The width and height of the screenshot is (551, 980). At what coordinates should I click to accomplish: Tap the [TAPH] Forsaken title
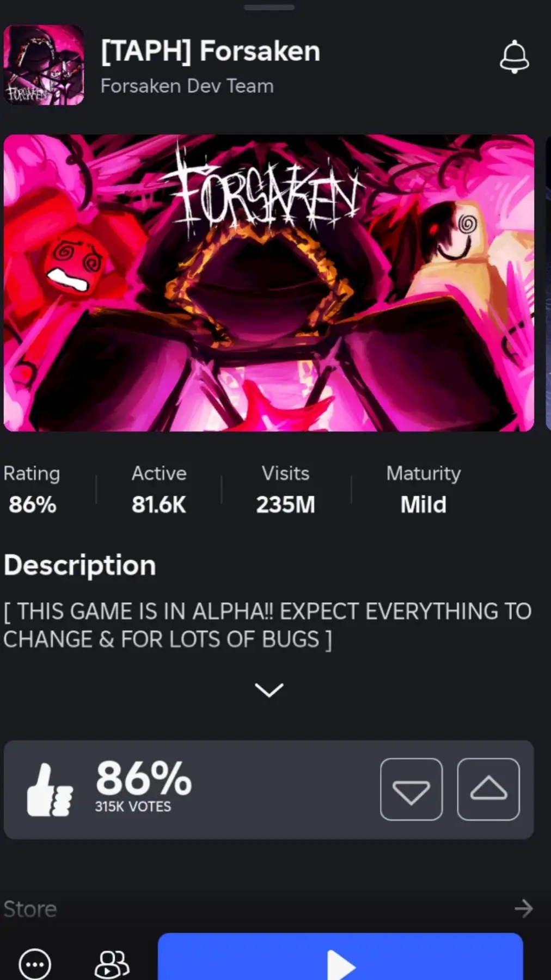coord(210,51)
